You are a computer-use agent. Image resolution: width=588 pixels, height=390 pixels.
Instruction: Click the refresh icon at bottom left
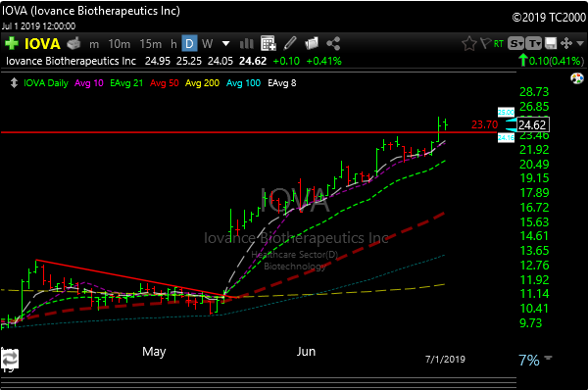click(10, 360)
